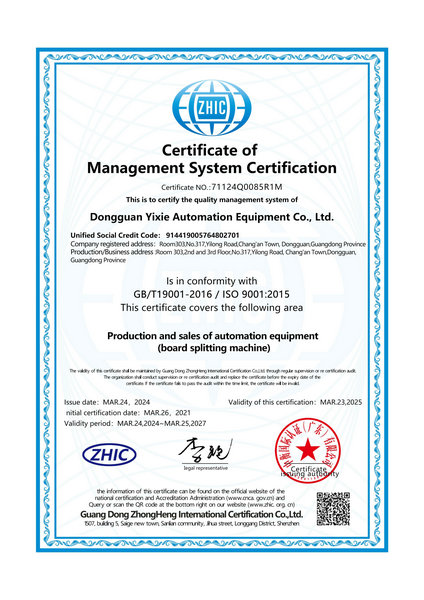The width and height of the screenshot is (424, 600).
Task: Click 'Production and sales of automation equipment'
Action: [x=212, y=336]
